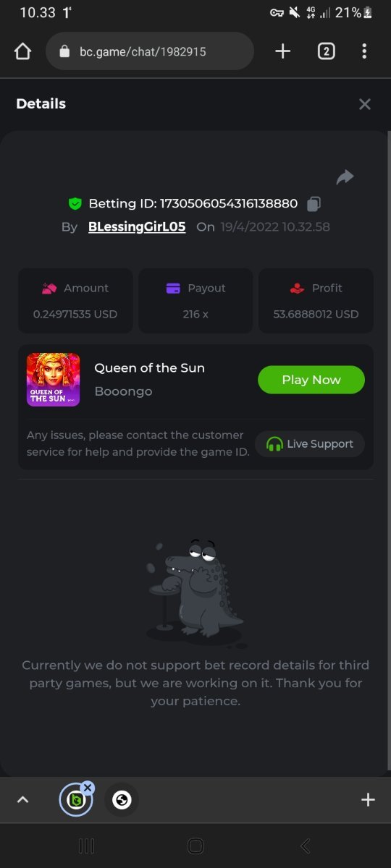This screenshot has height=868, width=391.
Task: Expand the bottom tab strip chevron
Action: pos(23,799)
